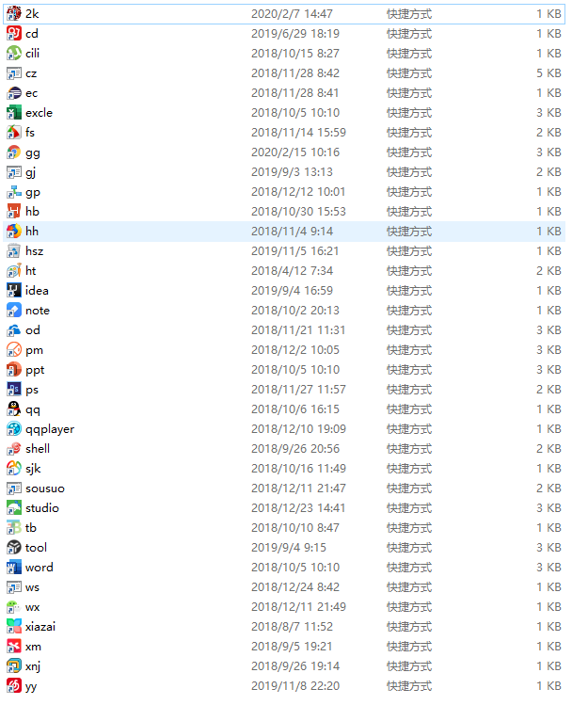Select the word shortcut icon
588x705 pixels.
tap(14, 568)
